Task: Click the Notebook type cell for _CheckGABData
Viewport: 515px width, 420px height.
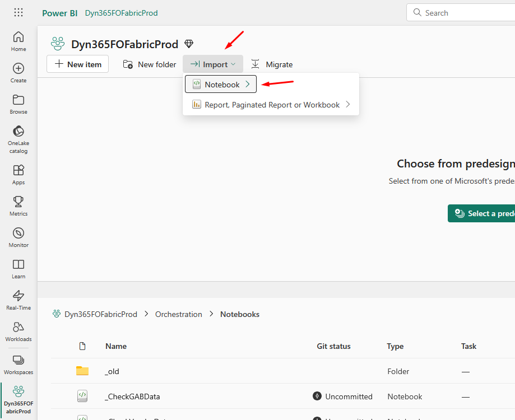Action: [405, 396]
